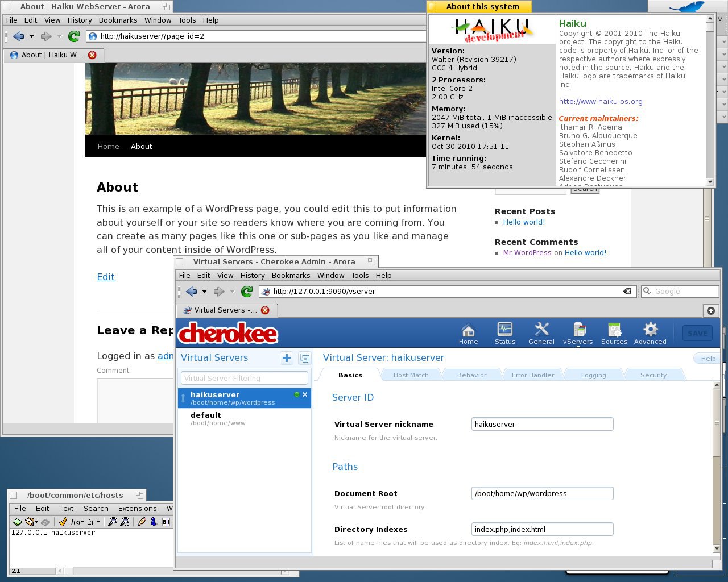Reload the haikuserver page in Arora
This screenshot has width=728, height=582.
(74, 36)
